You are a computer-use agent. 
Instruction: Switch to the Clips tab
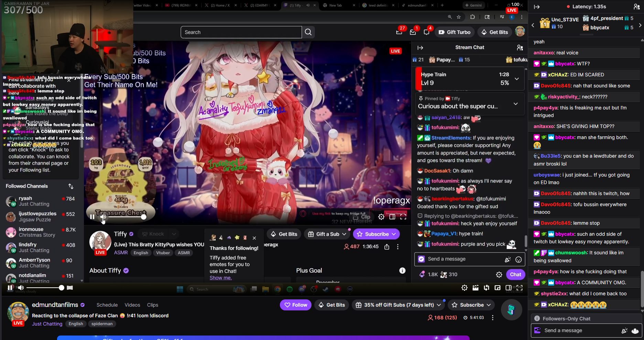click(153, 305)
